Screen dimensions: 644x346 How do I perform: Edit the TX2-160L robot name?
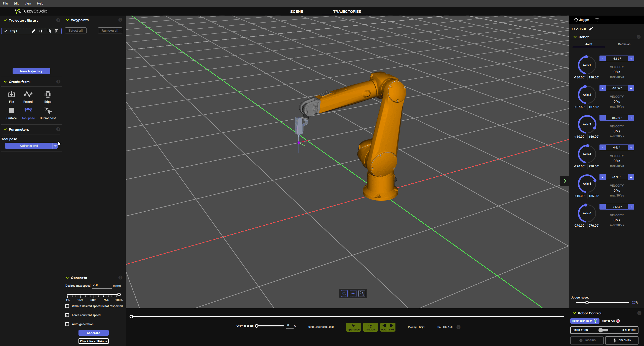(x=591, y=29)
